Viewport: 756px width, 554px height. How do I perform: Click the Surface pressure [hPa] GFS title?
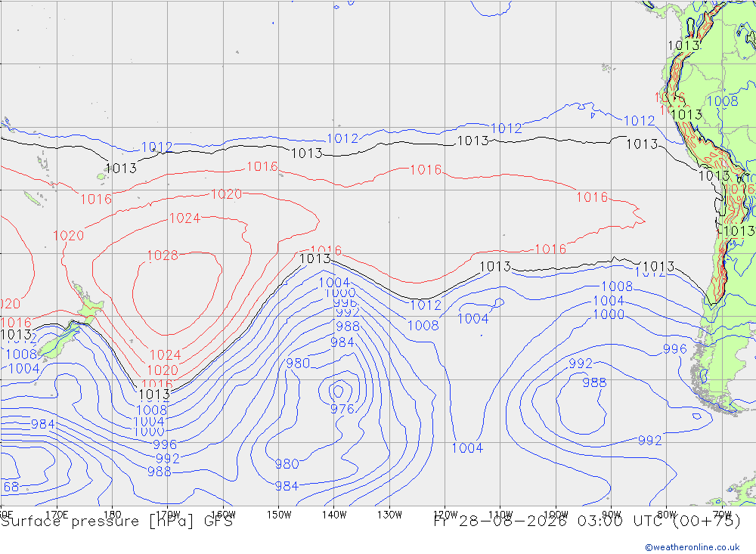[x=116, y=522]
